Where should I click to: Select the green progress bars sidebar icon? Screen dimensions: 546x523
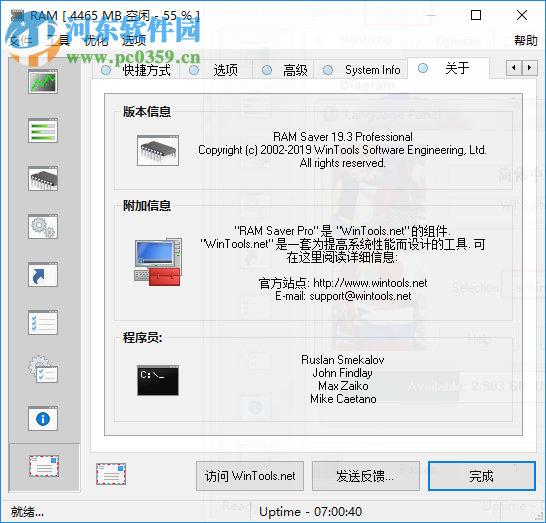tap(43, 131)
